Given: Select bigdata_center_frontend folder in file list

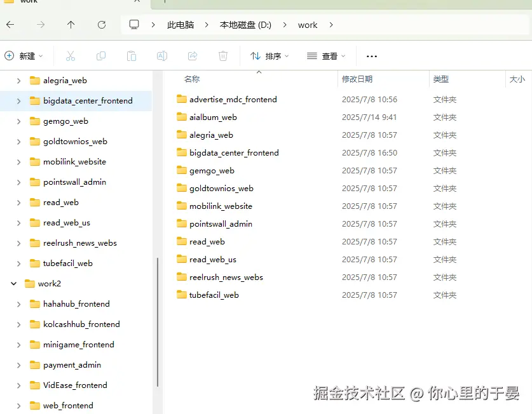Looking at the screenshot, I should coord(234,153).
